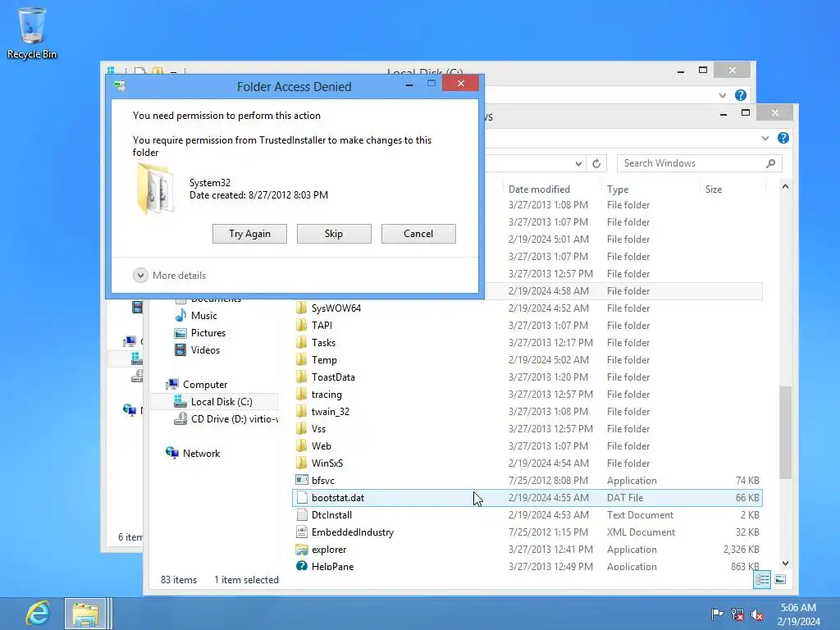Expand the ribbon in Local Disk window

(x=723, y=95)
